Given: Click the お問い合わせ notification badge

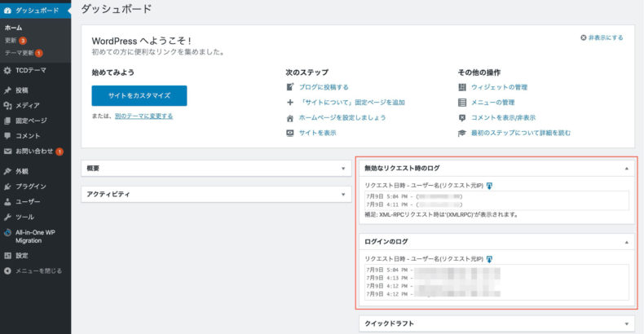Looking at the screenshot, I should click(60, 152).
